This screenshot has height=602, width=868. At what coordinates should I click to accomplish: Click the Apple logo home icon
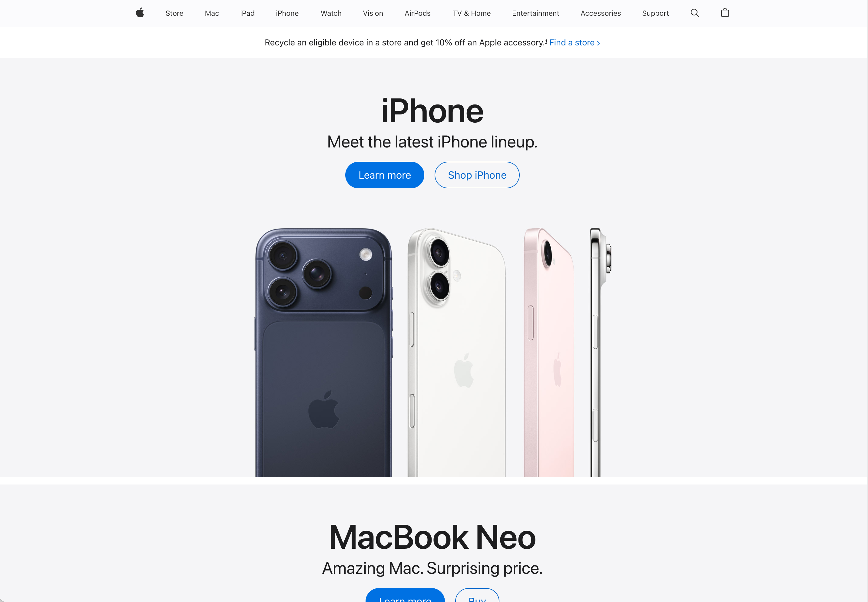coord(140,13)
